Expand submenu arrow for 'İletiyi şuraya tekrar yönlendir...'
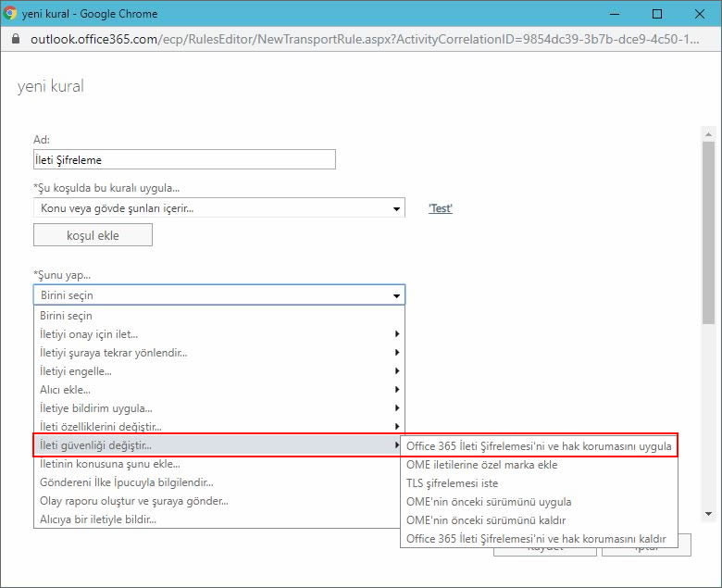722x588 pixels. (397, 352)
